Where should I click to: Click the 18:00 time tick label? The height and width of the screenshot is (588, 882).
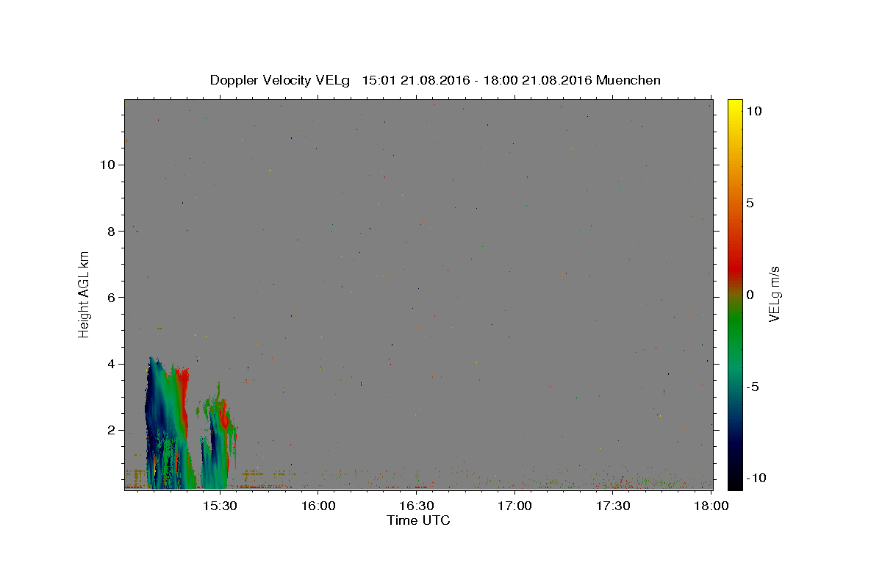tap(711, 506)
